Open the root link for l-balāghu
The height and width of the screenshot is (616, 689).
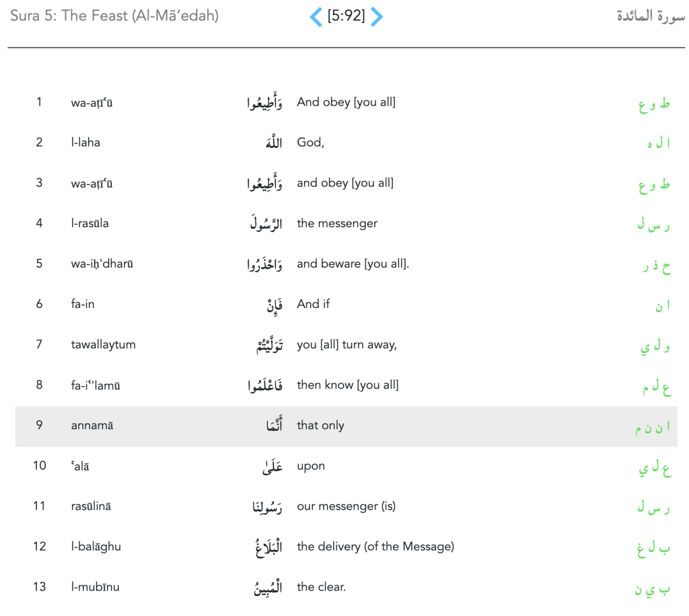[x=654, y=549]
